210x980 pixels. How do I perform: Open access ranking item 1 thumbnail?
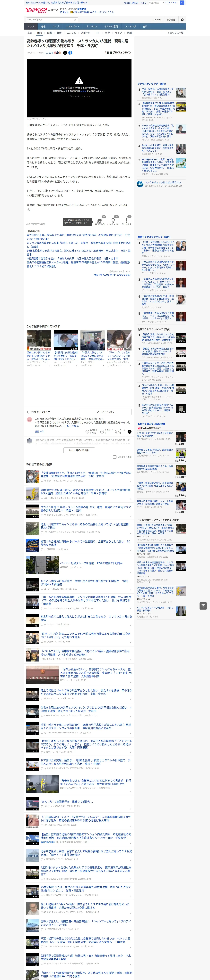[181, 92]
